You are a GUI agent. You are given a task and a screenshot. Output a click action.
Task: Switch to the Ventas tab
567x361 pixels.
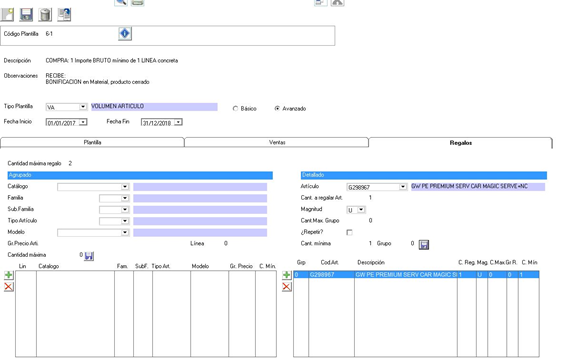tap(277, 143)
